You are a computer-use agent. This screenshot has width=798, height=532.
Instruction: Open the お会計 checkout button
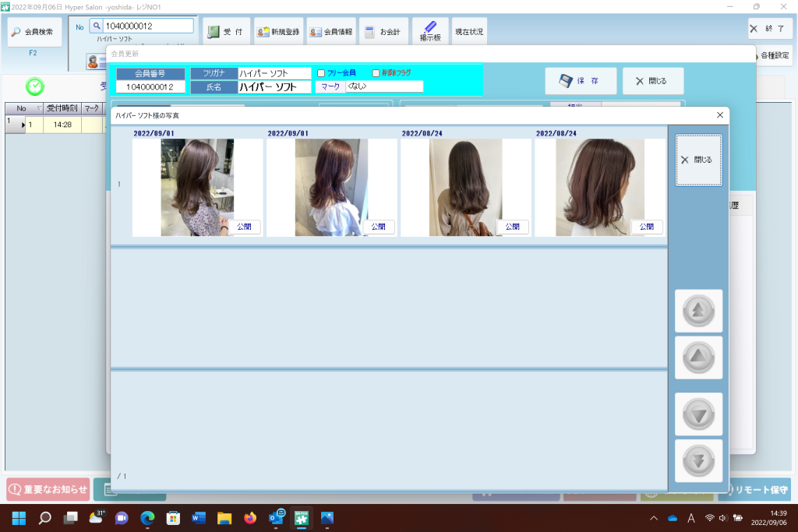point(383,32)
